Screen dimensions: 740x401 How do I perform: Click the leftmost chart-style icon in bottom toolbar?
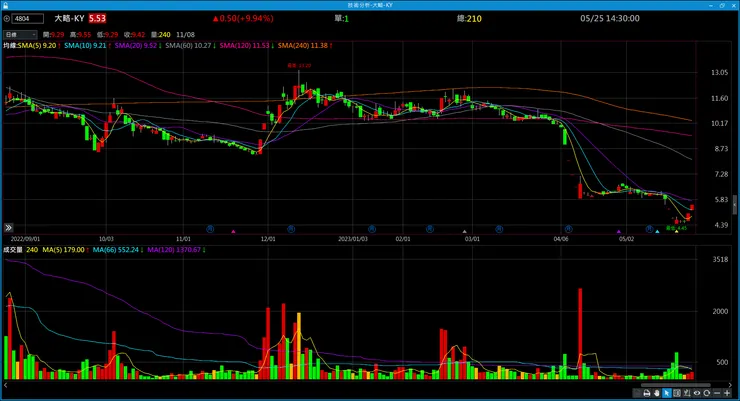(637, 393)
